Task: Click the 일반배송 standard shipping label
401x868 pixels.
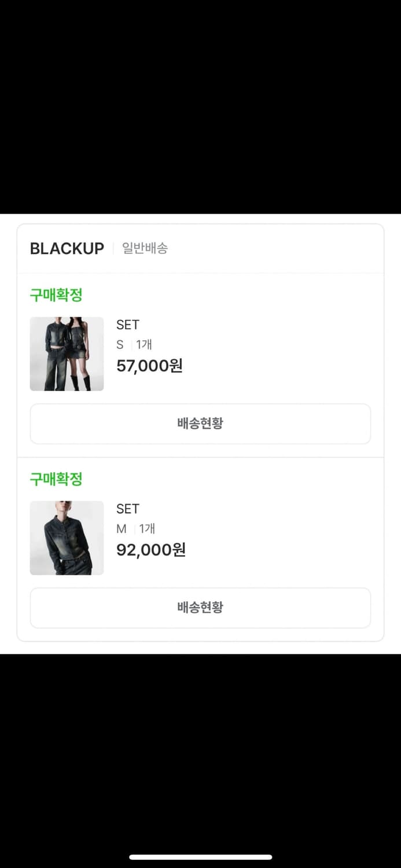Action: (145, 249)
